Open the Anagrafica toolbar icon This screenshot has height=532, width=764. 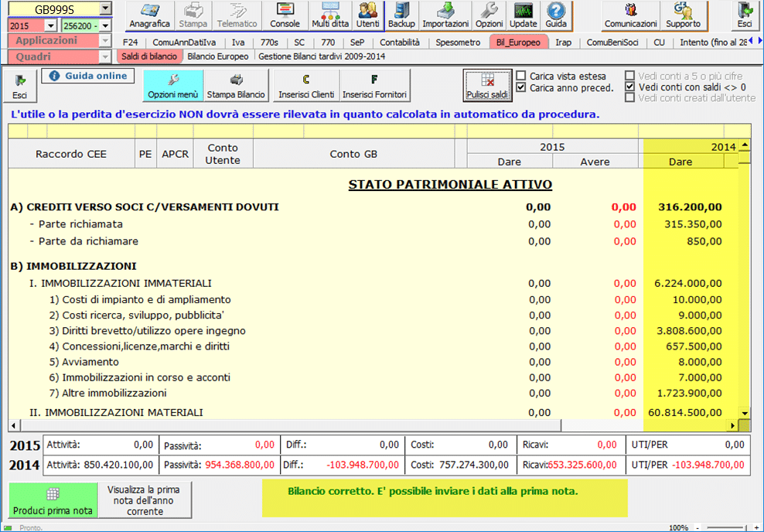click(x=149, y=15)
